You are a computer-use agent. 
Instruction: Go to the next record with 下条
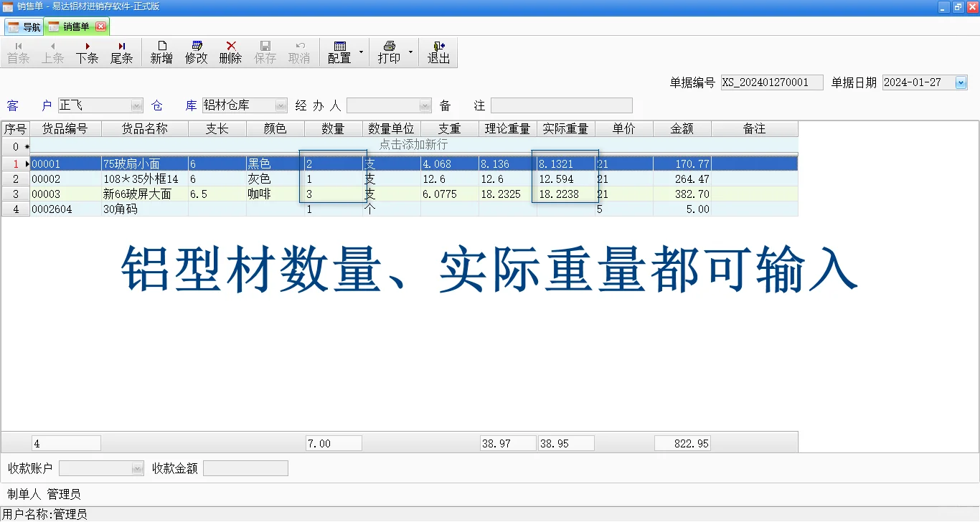tap(87, 51)
